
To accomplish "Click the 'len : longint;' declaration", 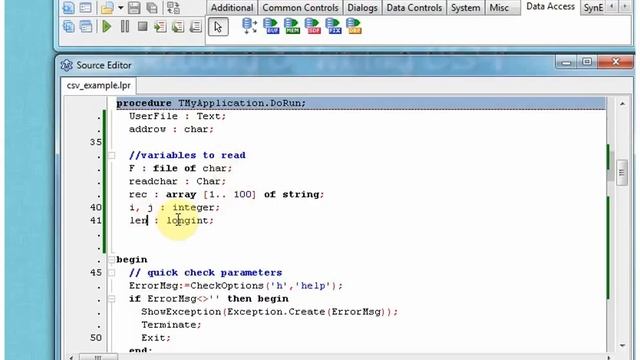I will [x=171, y=220].
